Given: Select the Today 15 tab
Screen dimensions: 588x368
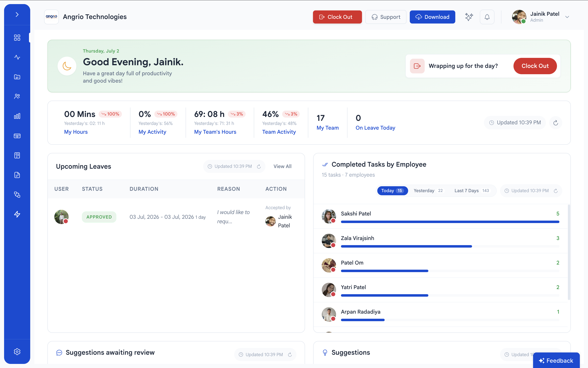Looking at the screenshot, I should [x=392, y=191].
